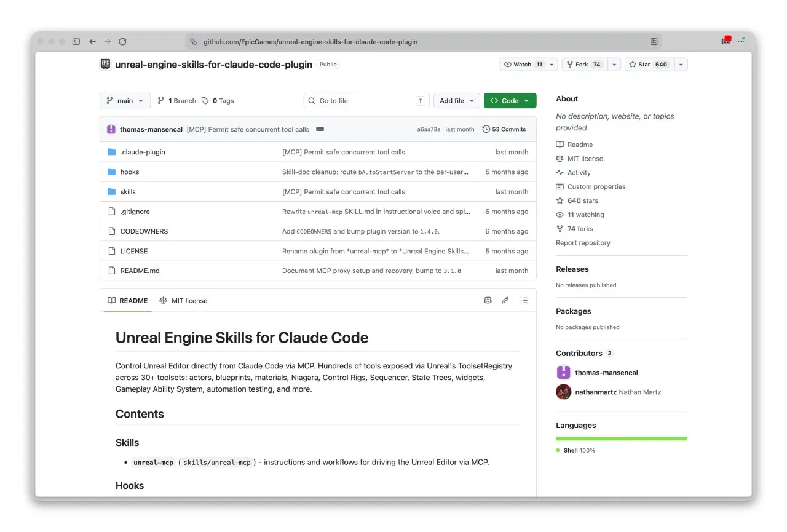Click the Epic Games repository avatar
787x532 pixels.
point(105,64)
